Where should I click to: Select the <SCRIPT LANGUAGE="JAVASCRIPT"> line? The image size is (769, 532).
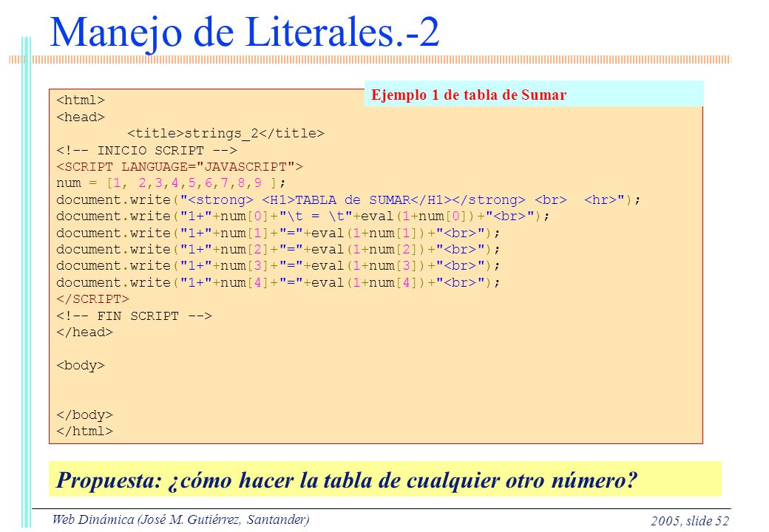180,167
